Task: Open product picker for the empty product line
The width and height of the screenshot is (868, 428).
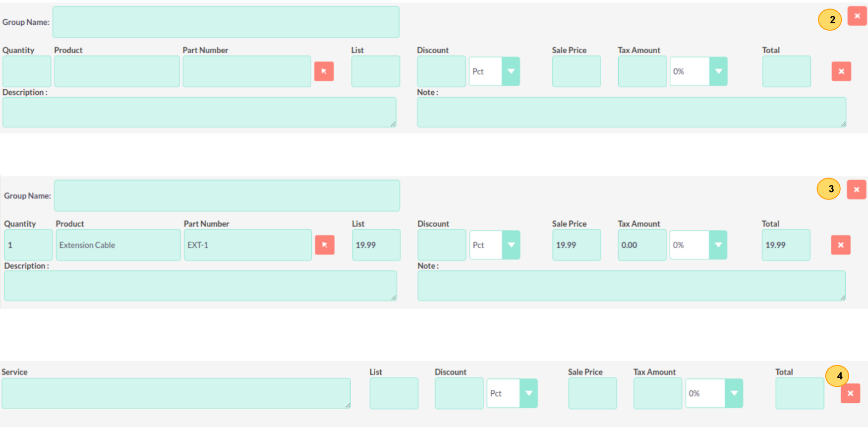Action: tap(324, 71)
